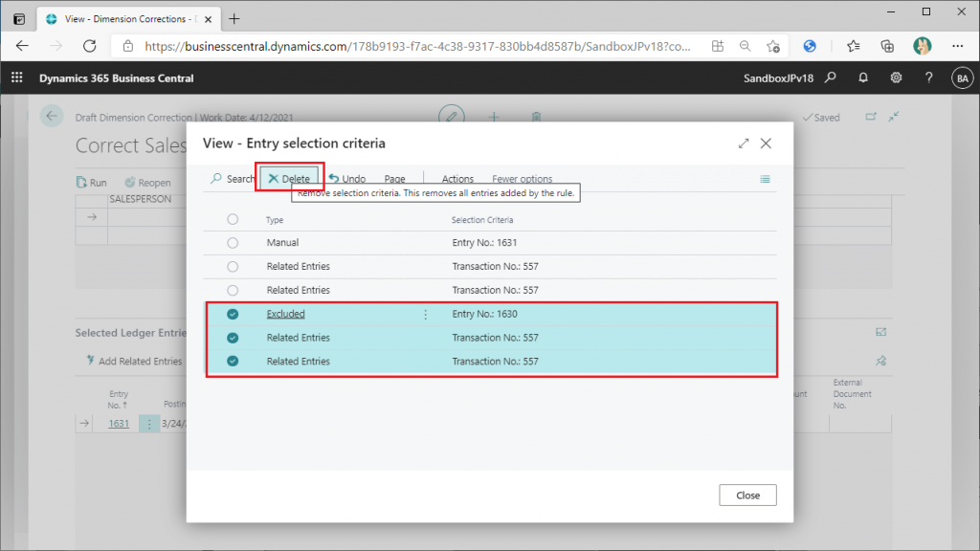The height and width of the screenshot is (551, 980).
Task: Toggle the select-all circle in header
Action: pos(233,220)
